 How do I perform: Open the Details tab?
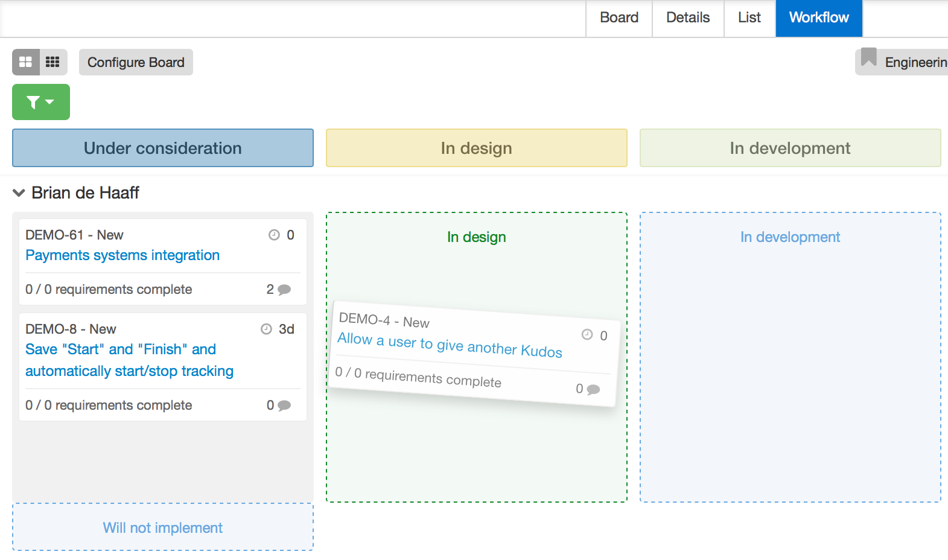coord(688,18)
